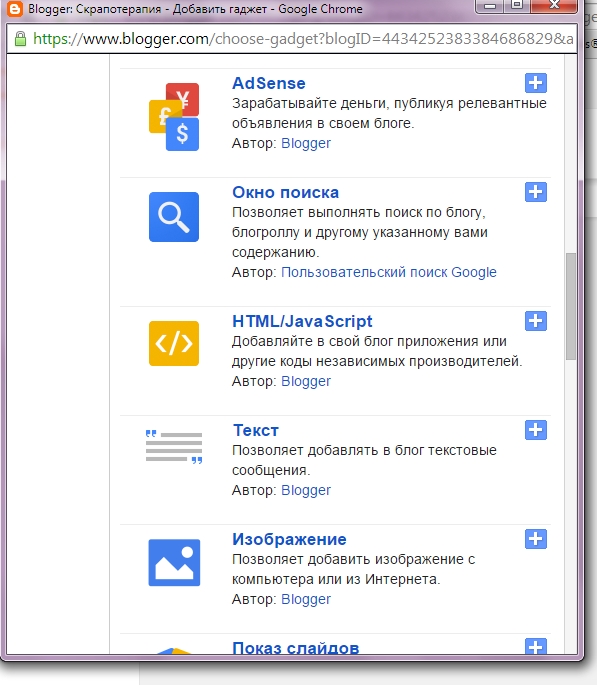597x685 pixels.
Task: Click the yellow HTML code brackets icon
Action: coord(174,343)
